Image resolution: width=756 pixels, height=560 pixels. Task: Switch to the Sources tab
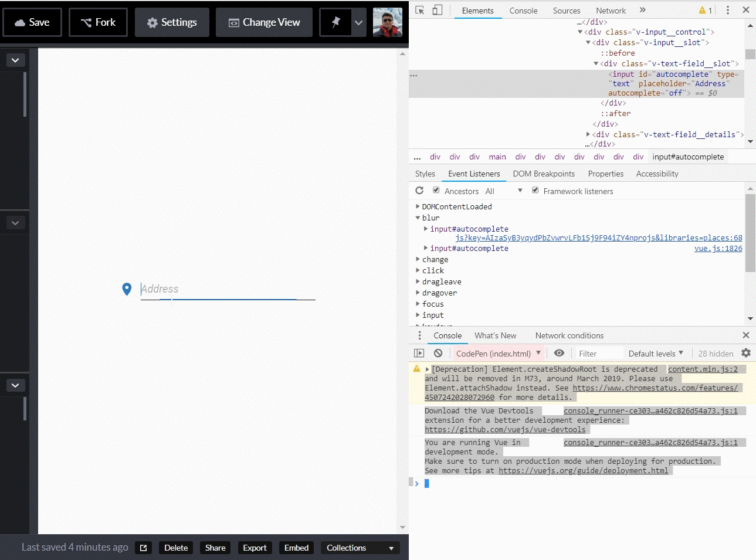pos(567,11)
